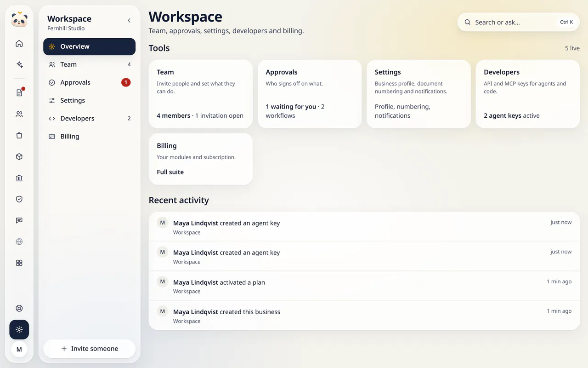Click the highlighted workspace gear icon in rail
The width and height of the screenshot is (588, 368).
click(x=19, y=329)
